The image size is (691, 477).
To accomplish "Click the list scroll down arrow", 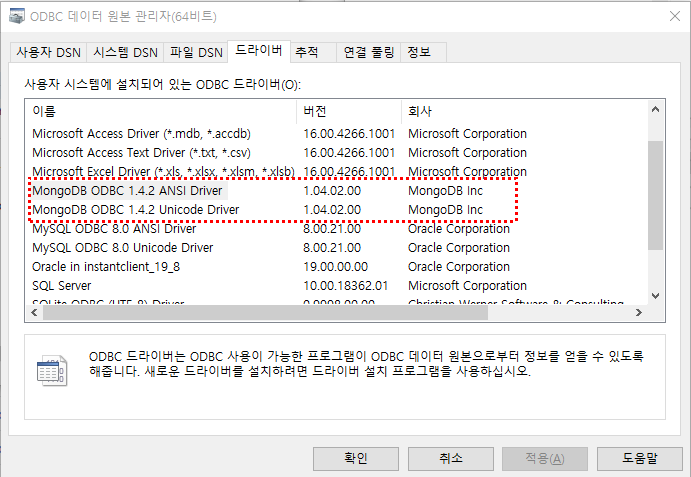I will [x=655, y=296].
